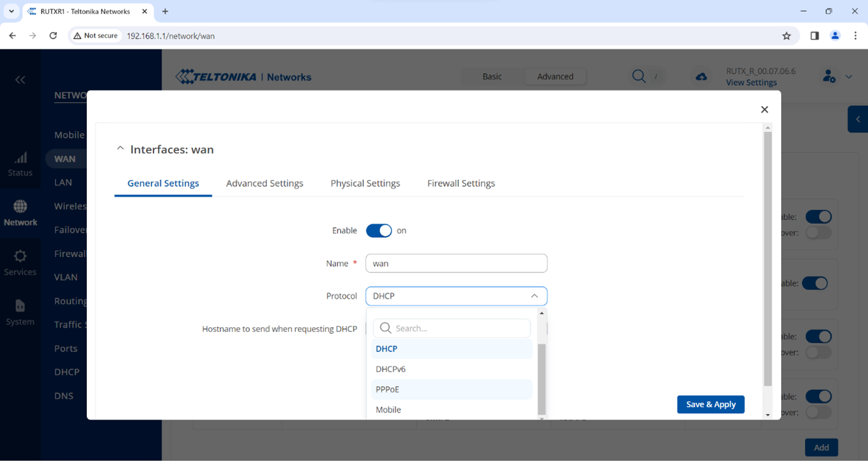Image resolution: width=868 pixels, height=461 pixels.
Task: Select PPPoE from protocol list
Action: tap(388, 389)
